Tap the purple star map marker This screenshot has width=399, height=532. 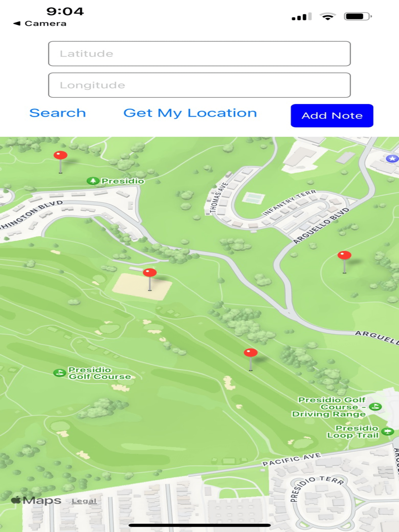392,159
